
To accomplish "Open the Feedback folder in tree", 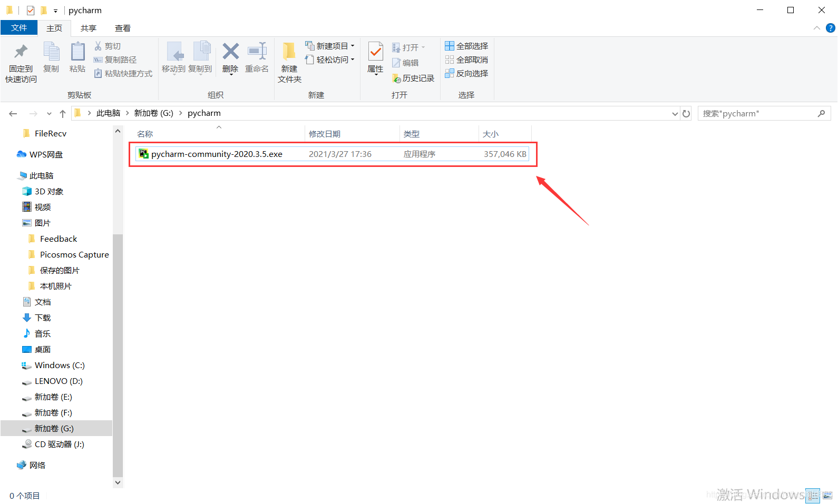I will (x=53, y=239).
